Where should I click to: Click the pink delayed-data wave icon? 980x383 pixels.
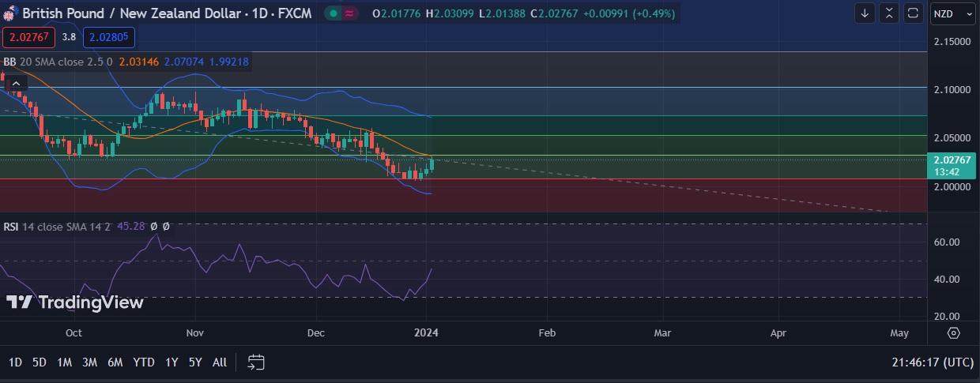pyautogui.click(x=350, y=13)
